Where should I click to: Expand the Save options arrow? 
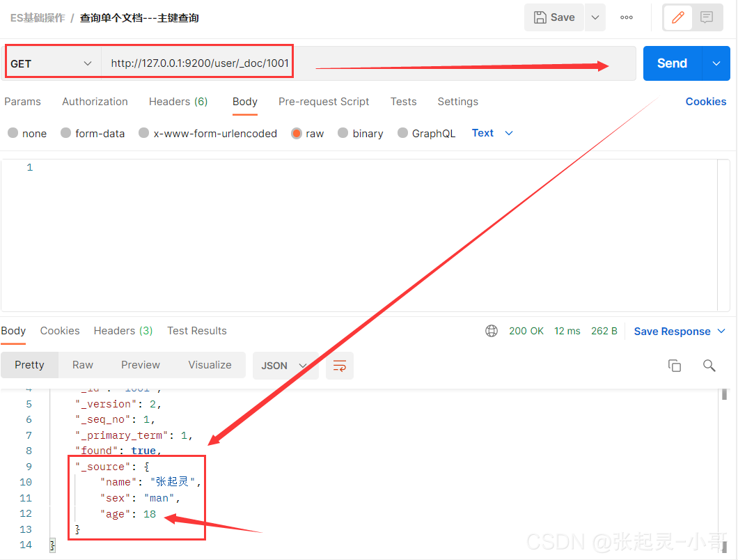click(x=595, y=17)
